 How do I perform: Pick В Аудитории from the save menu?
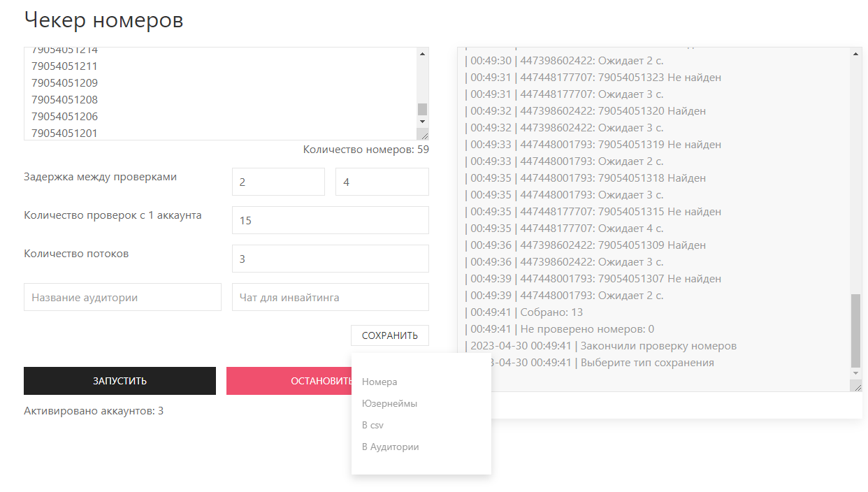click(x=390, y=447)
